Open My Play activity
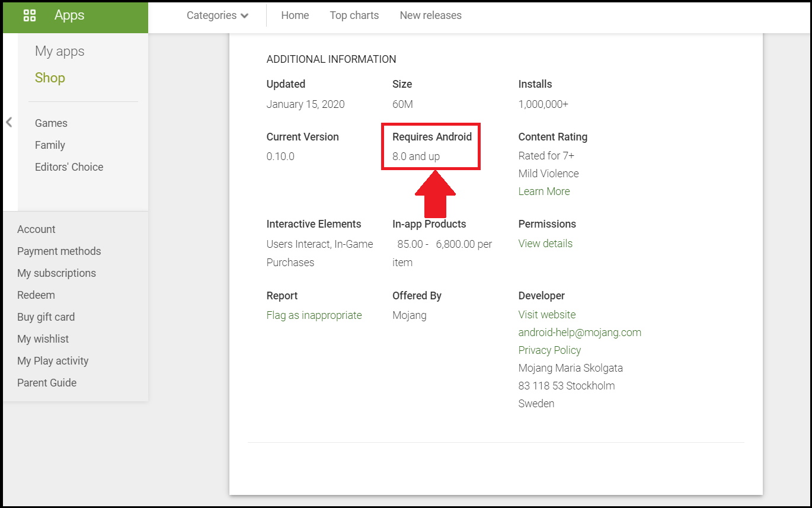The image size is (812, 508). tap(53, 361)
